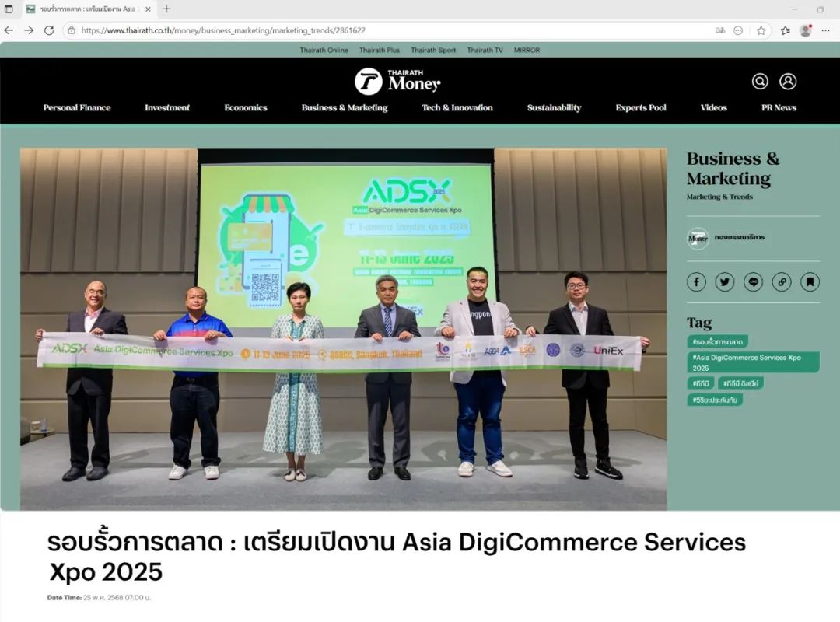Screen dimensions: 840x622
Task: Reload the page with the refresh icon
Action: [49, 30]
